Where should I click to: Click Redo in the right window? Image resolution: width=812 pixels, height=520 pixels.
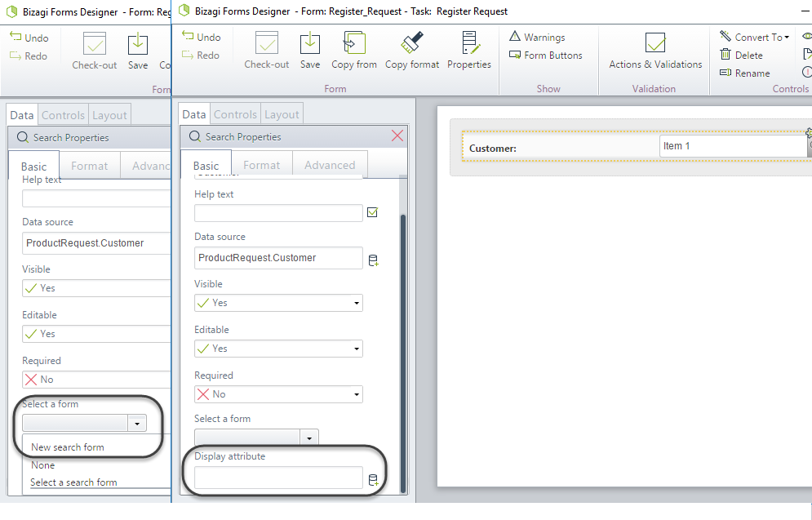[x=201, y=55]
